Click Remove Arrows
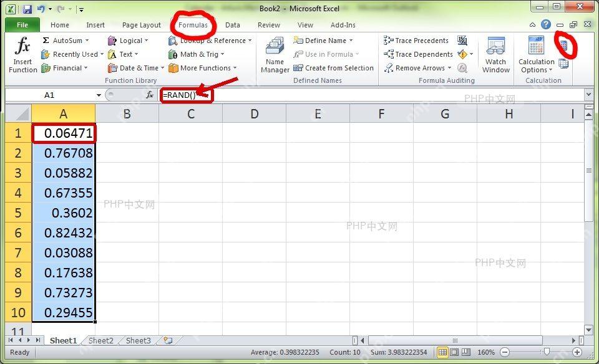 tap(417, 68)
